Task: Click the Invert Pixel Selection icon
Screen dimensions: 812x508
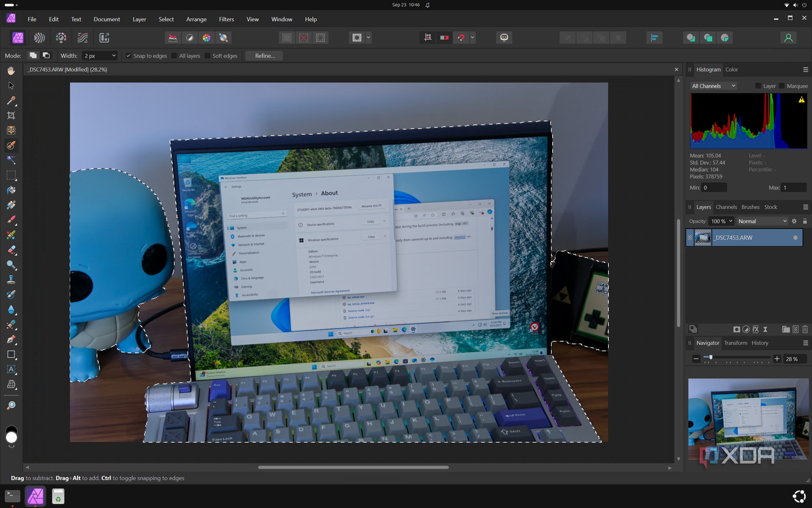Action: click(x=321, y=38)
